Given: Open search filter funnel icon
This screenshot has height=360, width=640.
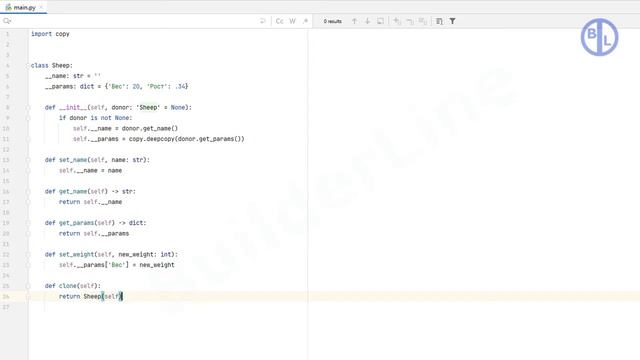Looking at the screenshot, I should click(x=452, y=21).
